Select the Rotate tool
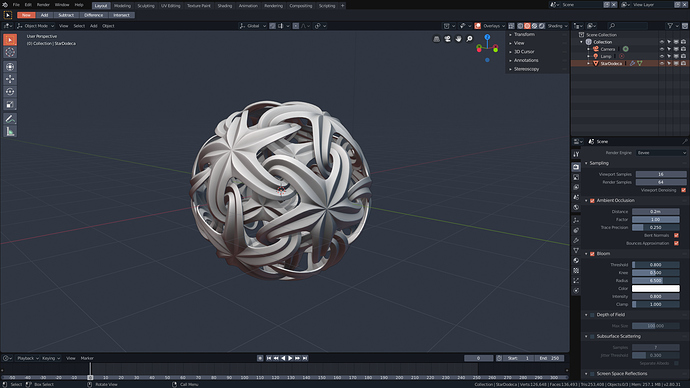Viewport: 690px width, 388px height. coord(10,92)
